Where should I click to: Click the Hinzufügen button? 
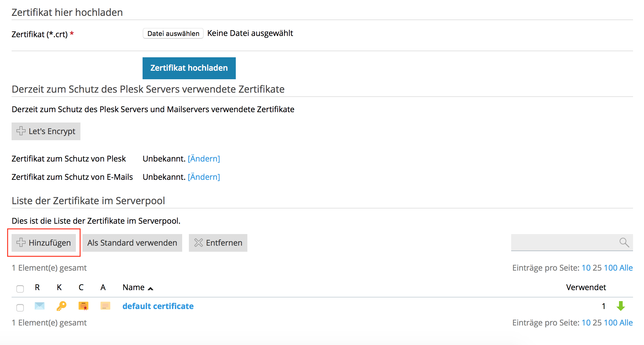pyautogui.click(x=44, y=243)
